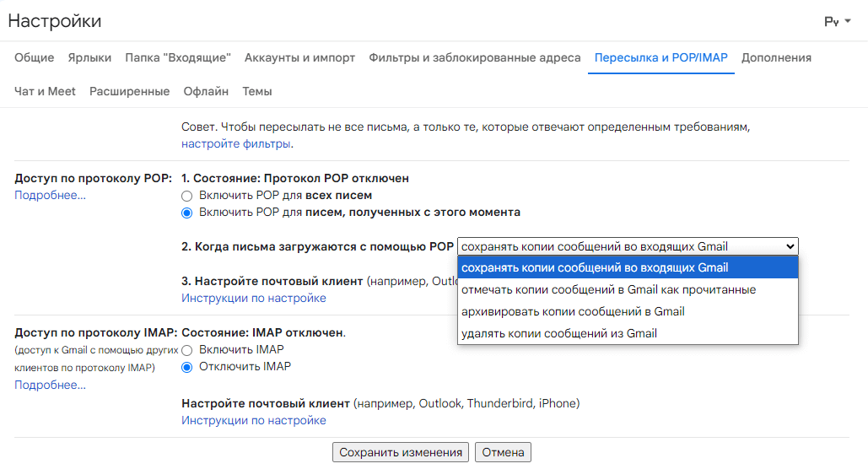Choose "Отключить IMAP" radio button
868x469 pixels.
tap(187, 367)
